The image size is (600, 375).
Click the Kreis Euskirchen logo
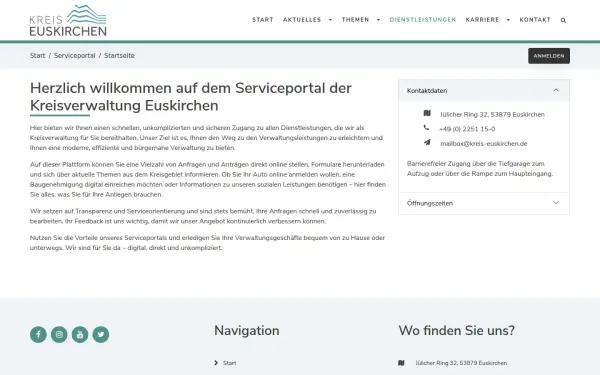click(68, 20)
